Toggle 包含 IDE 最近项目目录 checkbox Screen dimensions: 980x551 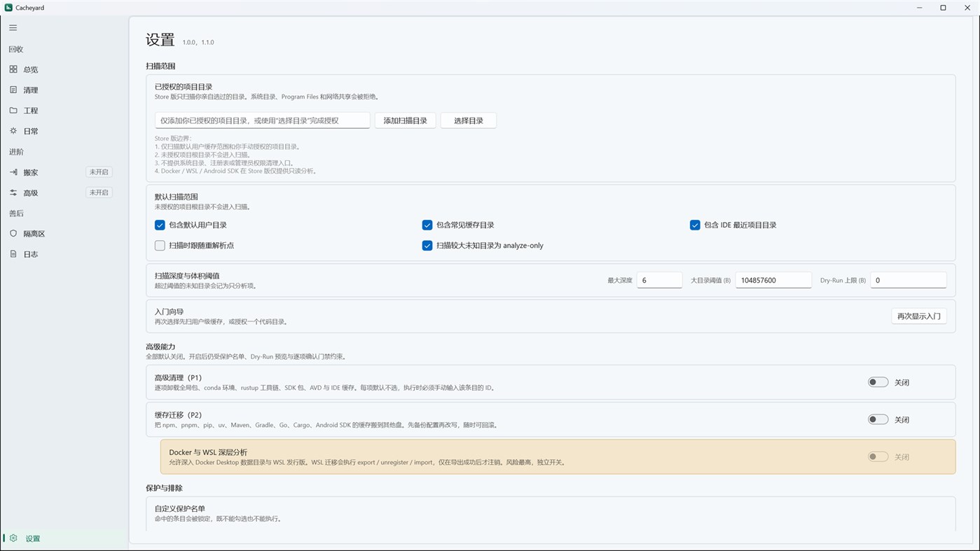[x=695, y=225]
